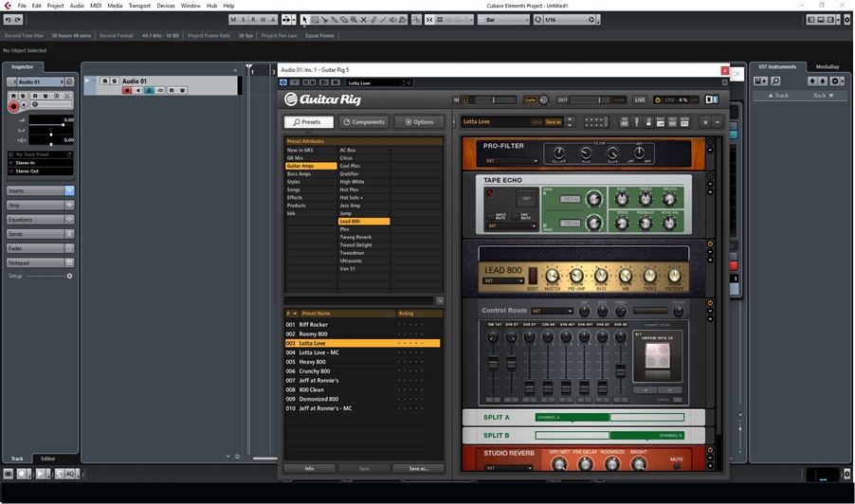Open the Lead 800 INIT preset dropdown
The image size is (855, 504).
[504, 281]
